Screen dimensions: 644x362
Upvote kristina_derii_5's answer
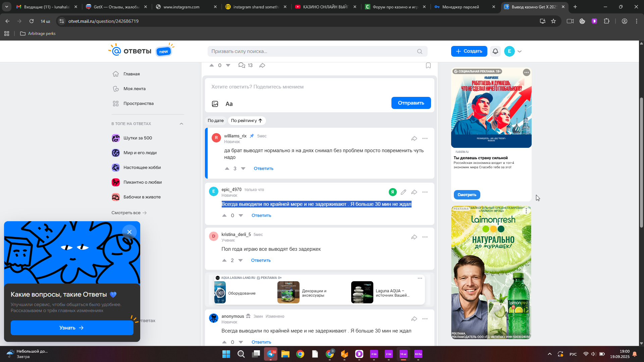[x=224, y=260]
